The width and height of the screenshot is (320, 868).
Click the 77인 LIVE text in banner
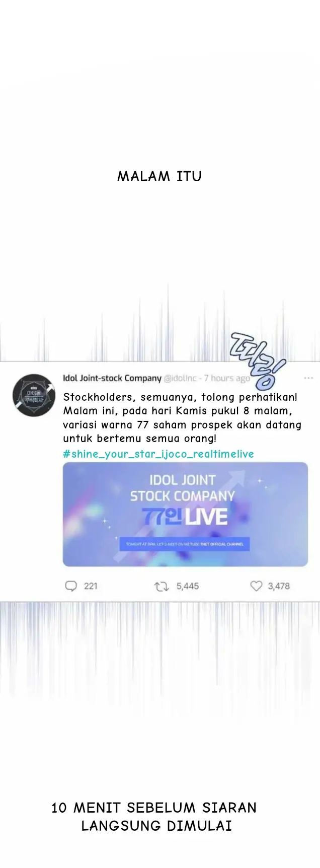(185, 517)
